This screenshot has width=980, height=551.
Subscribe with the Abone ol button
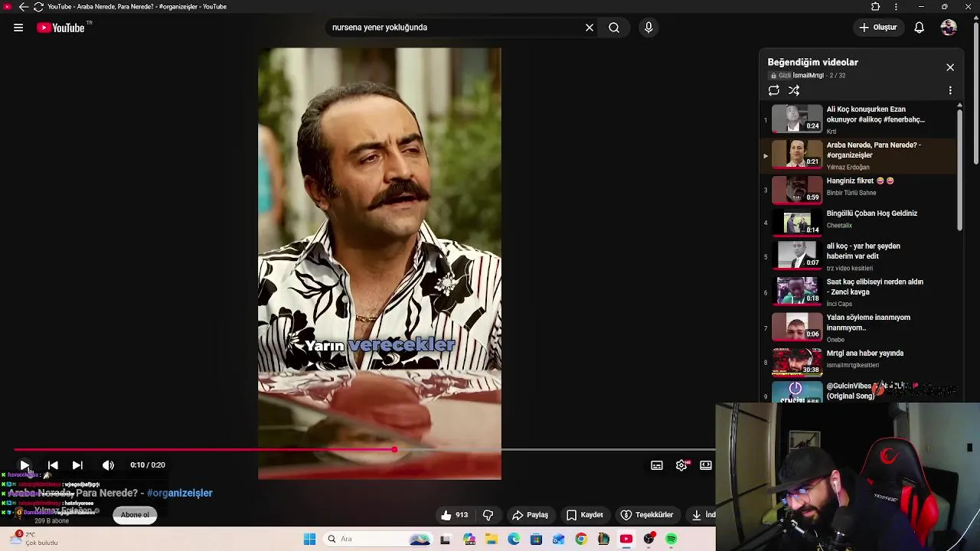pyautogui.click(x=135, y=515)
